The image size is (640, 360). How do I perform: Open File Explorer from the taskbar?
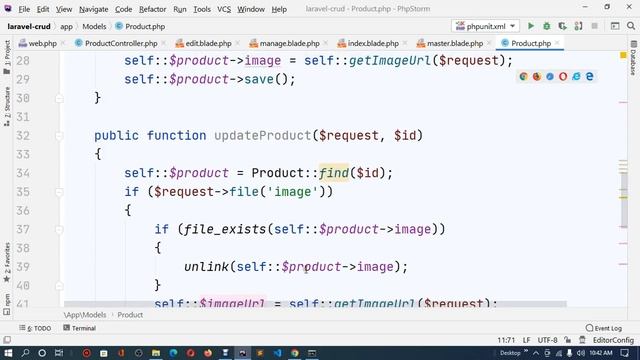(156, 353)
